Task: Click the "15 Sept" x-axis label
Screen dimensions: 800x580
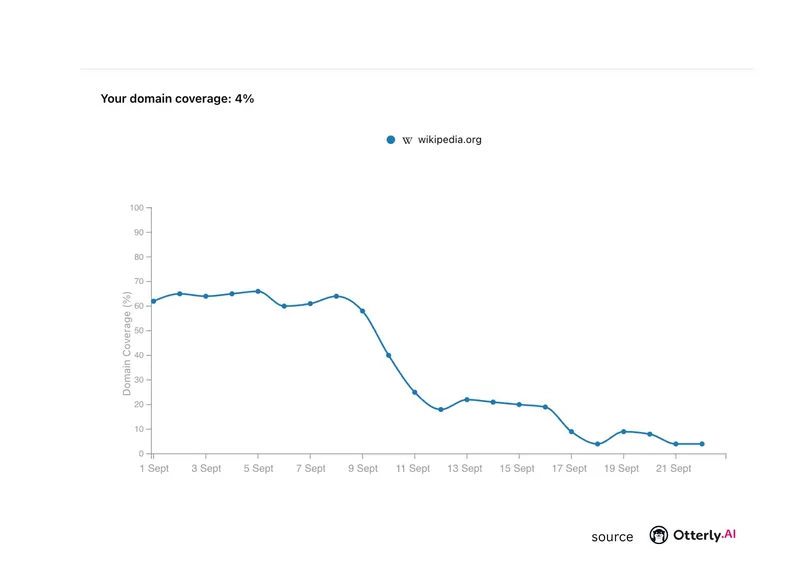Action: 519,468
